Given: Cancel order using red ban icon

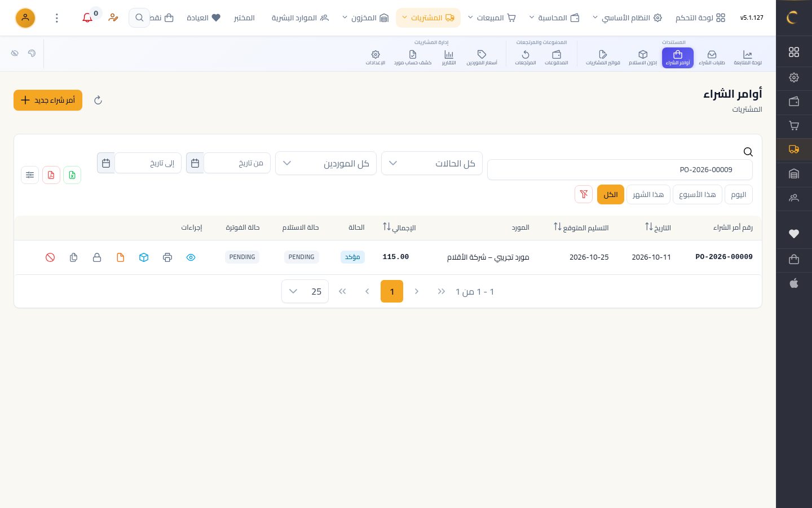Looking at the screenshot, I should pyautogui.click(x=50, y=257).
